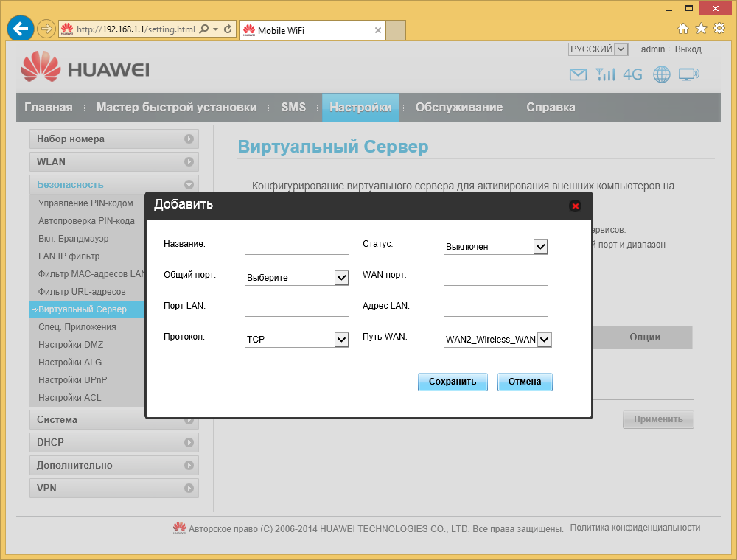The width and height of the screenshot is (737, 560).
Task: Open Вкл. Брандмауэр sidebar item
Action: pos(73,238)
